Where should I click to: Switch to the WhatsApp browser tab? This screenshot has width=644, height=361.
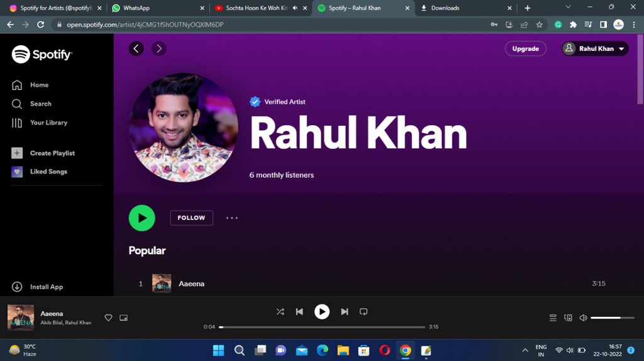(158, 8)
